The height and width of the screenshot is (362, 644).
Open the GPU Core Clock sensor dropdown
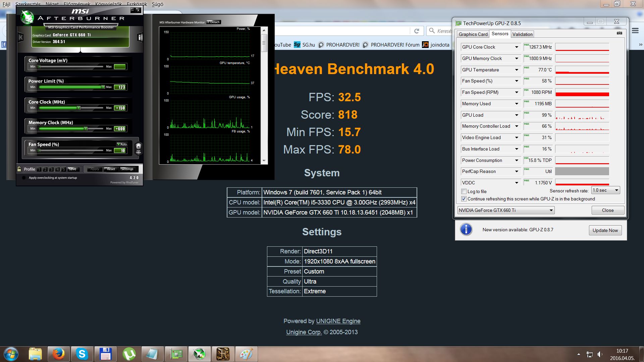pos(517,47)
